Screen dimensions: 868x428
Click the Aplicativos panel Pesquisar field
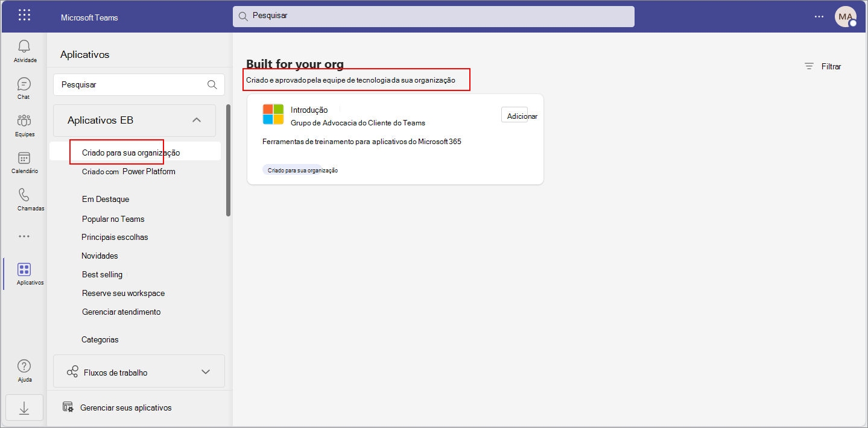pos(139,85)
